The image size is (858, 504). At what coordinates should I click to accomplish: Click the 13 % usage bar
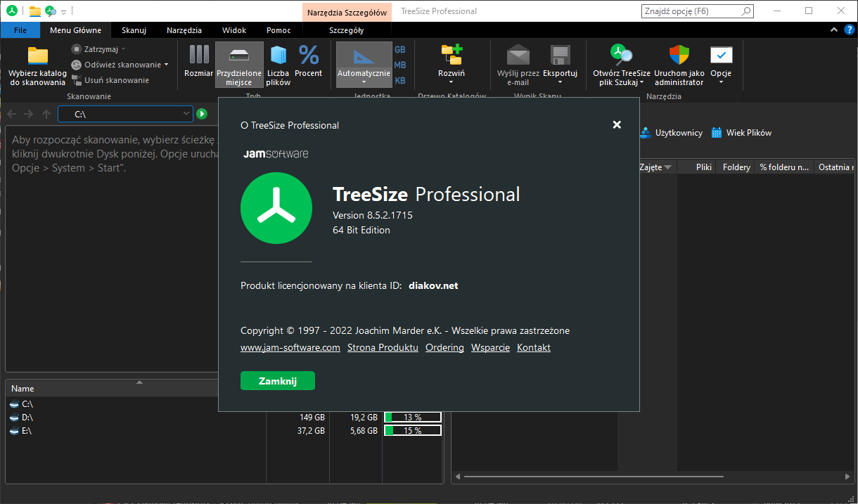click(x=413, y=417)
